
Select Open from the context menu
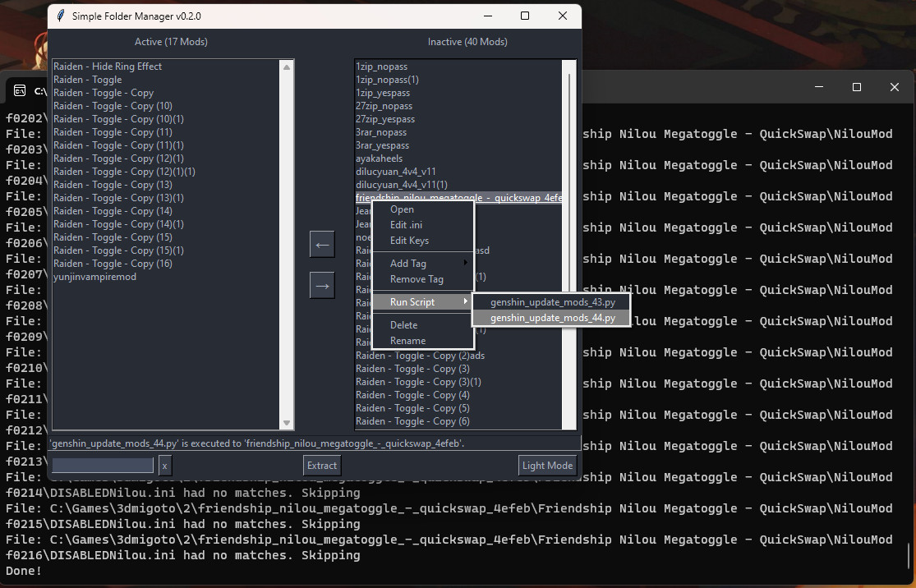pyautogui.click(x=402, y=209)
